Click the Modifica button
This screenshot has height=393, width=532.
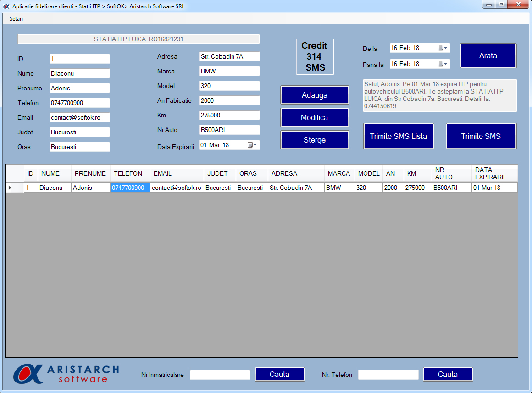[315, 117]
